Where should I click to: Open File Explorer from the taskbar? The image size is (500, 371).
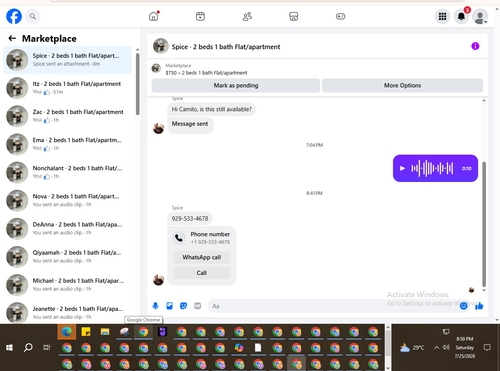click(x=105, y=332)
